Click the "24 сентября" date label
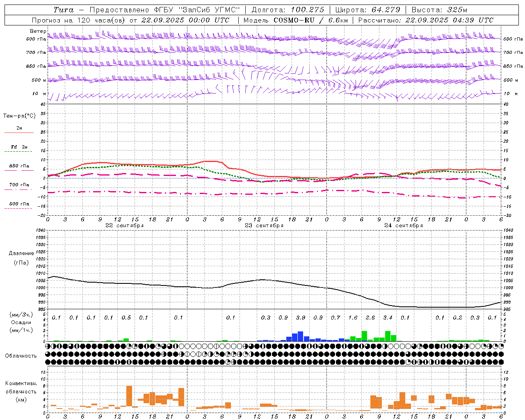 pos(403,226)
